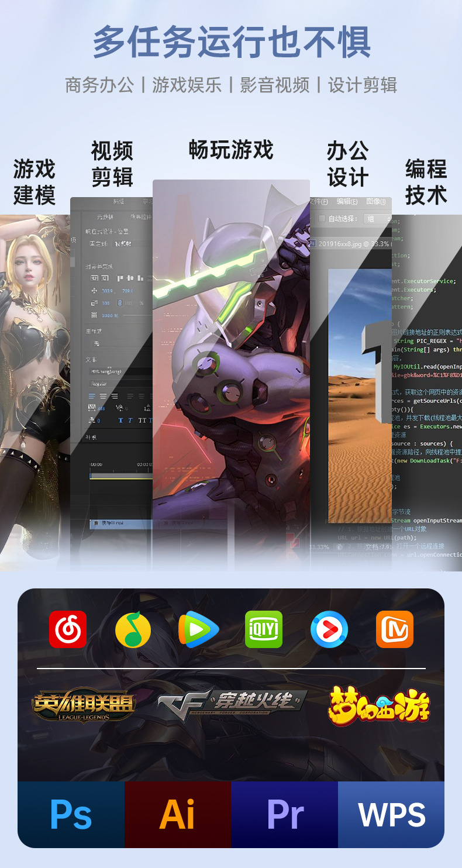This screenshot has width=462, height=868.
Task: Click the 游戏建模 heading
Action: tap(34, 181)
